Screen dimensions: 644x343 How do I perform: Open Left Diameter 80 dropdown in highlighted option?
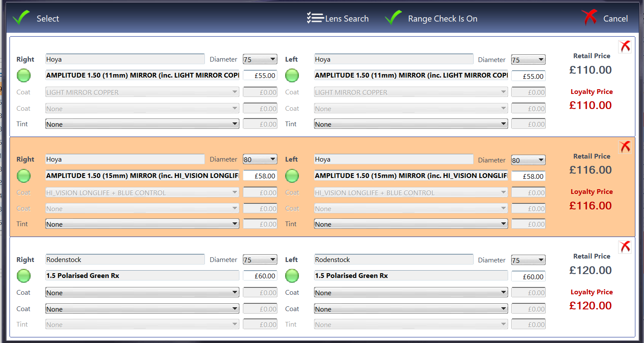point(528,160)
